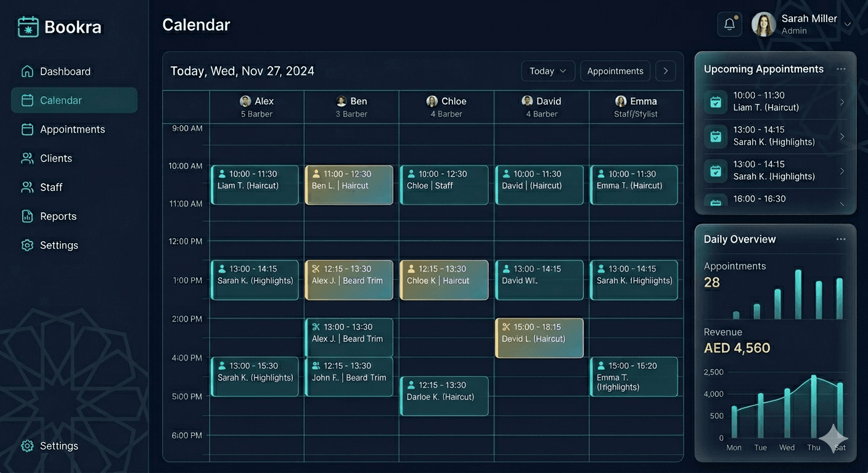Viewport: 868px width, 473px height.
Task: Click the date heading Today, Wed, Nov 27, 2024
Action: (x=242, y=71)
